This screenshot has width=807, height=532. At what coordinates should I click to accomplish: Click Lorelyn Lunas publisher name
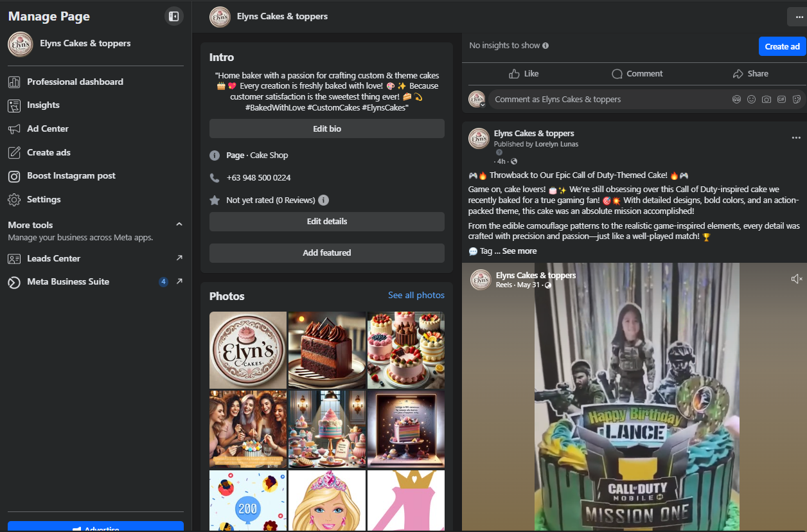556,144
